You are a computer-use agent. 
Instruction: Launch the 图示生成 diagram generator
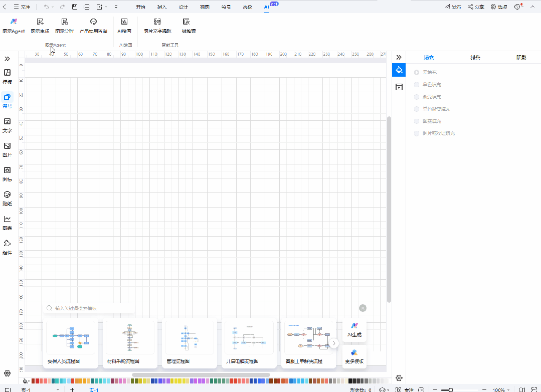pyautogui.click(x=40, y=26)
